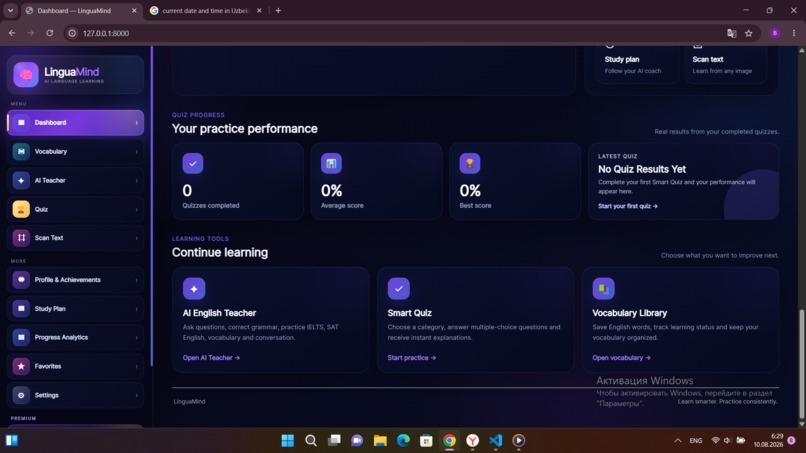Click the Average score chart icon
The image size is (806, 453).
point(332,164)
